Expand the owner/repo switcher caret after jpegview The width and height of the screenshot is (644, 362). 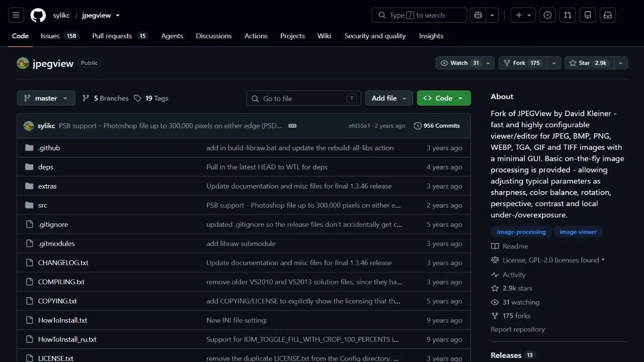pos(118,16)
